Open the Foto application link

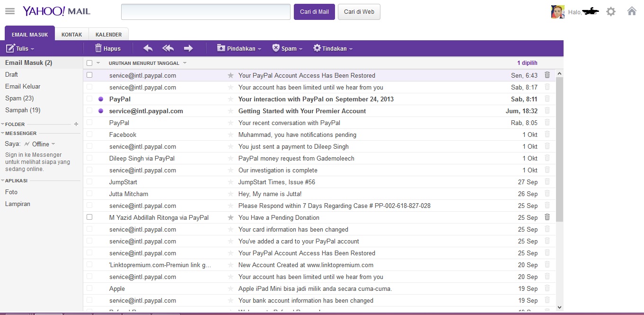coord(11,192)
